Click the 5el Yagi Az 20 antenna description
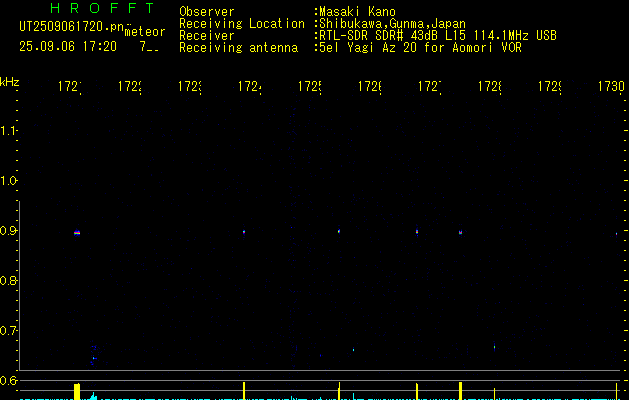This screenshot has height=400, width=629. pos(420,48)
